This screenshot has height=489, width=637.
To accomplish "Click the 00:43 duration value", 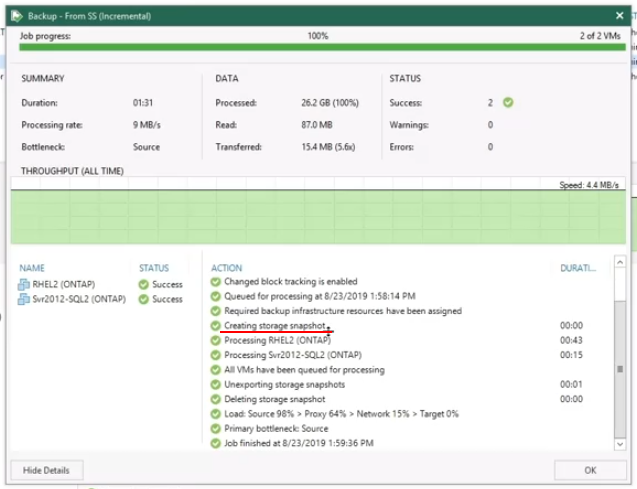I will point(571,340).
